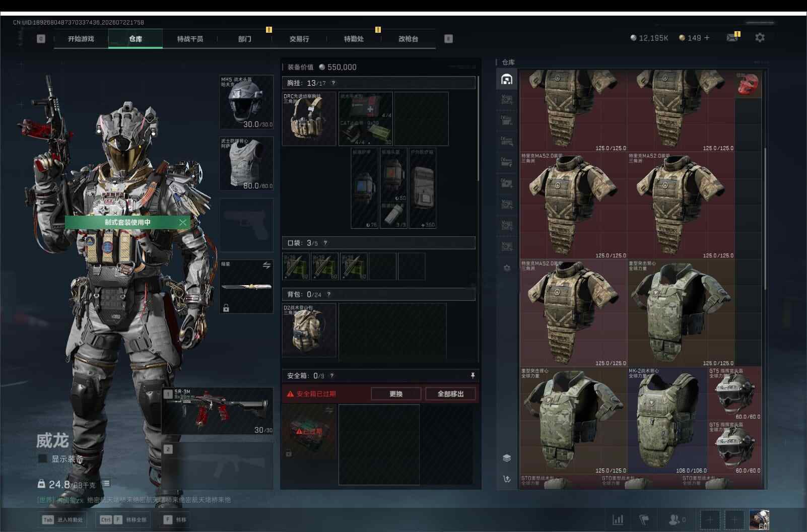This screenshot has height=532, width=807.
Task: Click the 转移 F key button
Action: (175, 519)
